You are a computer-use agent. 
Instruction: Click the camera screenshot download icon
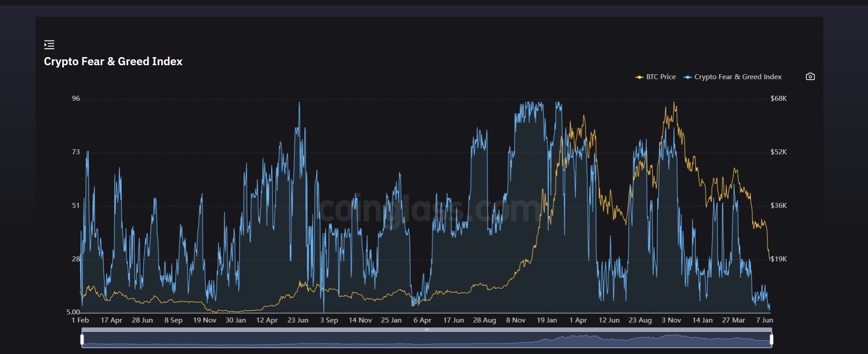pos(810,76)
